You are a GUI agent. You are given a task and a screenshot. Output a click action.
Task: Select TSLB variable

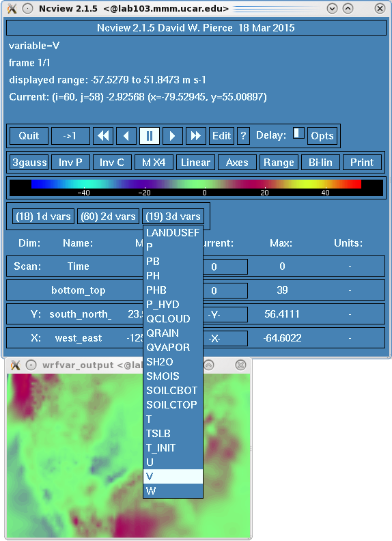(x=173, y=434)
